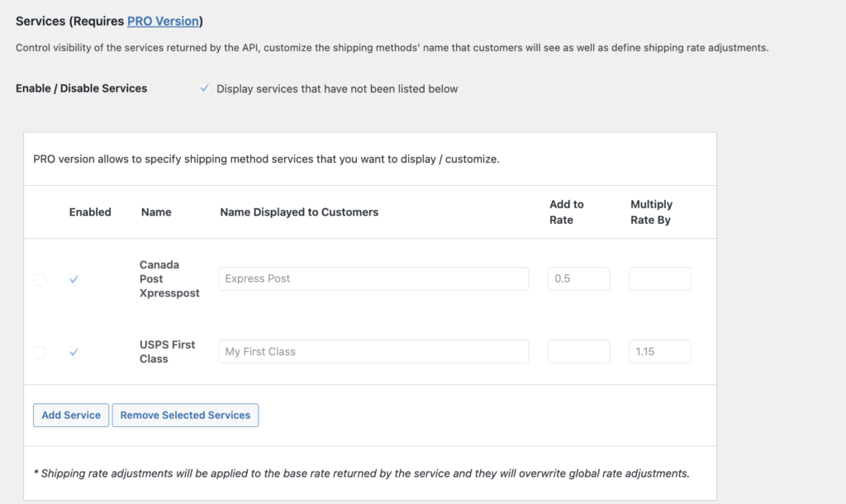846x504 pixels.
Task: Click Remove Selected Services button
Action: coord(185,416)
